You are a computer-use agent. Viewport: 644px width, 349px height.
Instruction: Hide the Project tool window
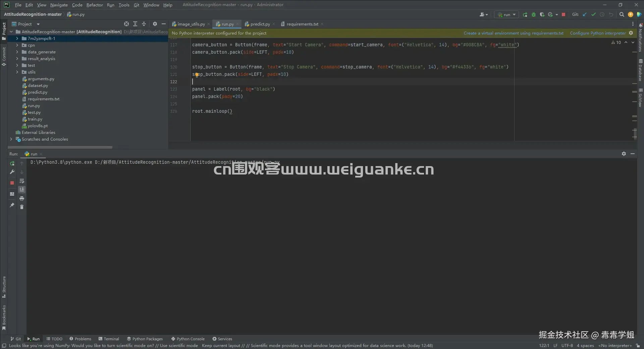[x=164, y=24]
